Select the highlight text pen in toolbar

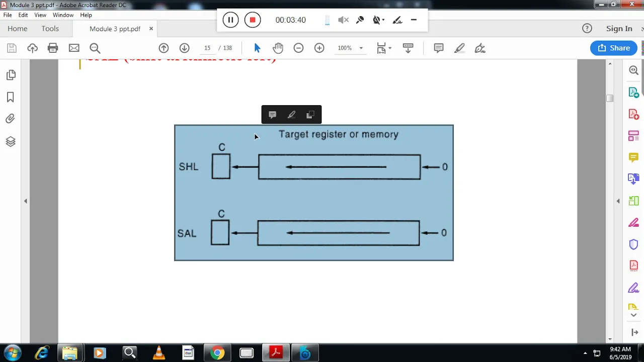459,48
